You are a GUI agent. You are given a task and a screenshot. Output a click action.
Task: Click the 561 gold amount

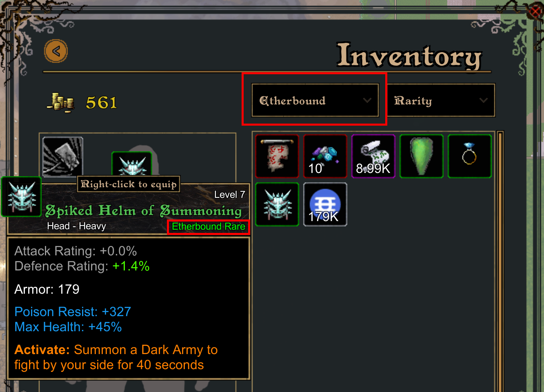tap(101, 102)
